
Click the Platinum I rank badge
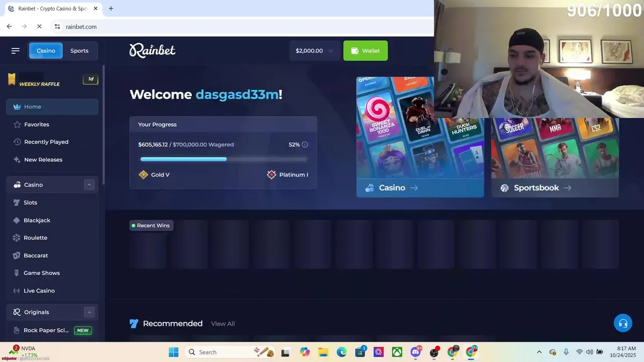(x=272, y=174)
